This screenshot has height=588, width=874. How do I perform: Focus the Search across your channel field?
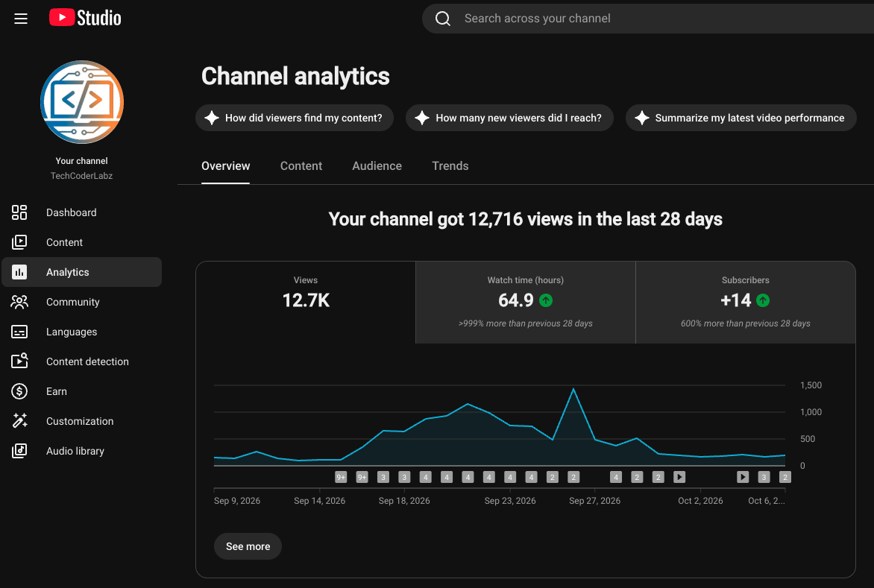click(648, 19)
